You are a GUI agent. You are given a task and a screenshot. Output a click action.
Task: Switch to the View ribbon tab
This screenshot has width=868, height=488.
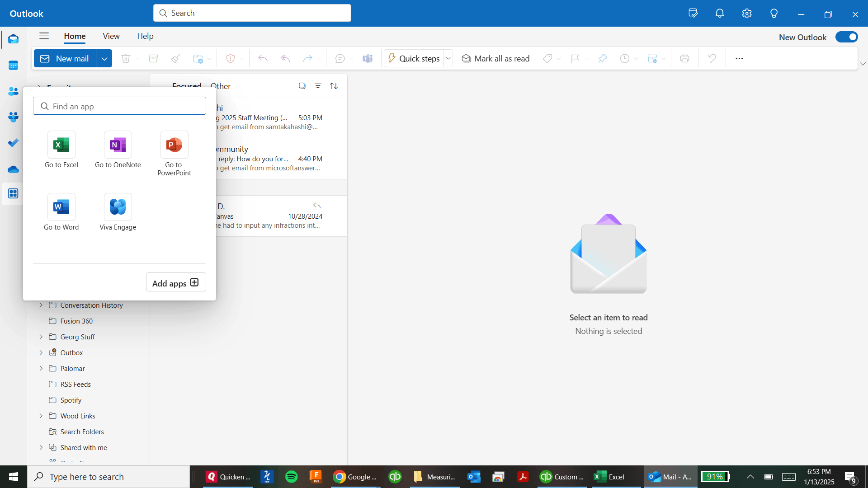pyautogui.click(x=111, y=36)
